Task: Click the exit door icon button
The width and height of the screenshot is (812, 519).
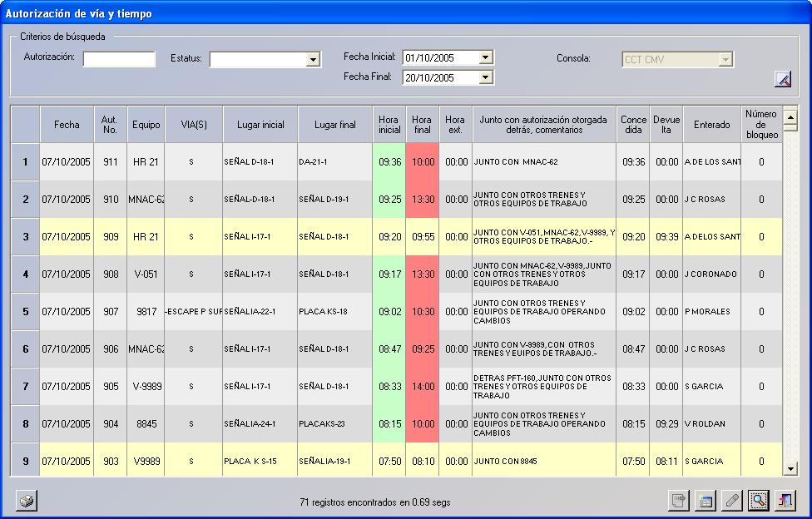Action: coord(785,501)
